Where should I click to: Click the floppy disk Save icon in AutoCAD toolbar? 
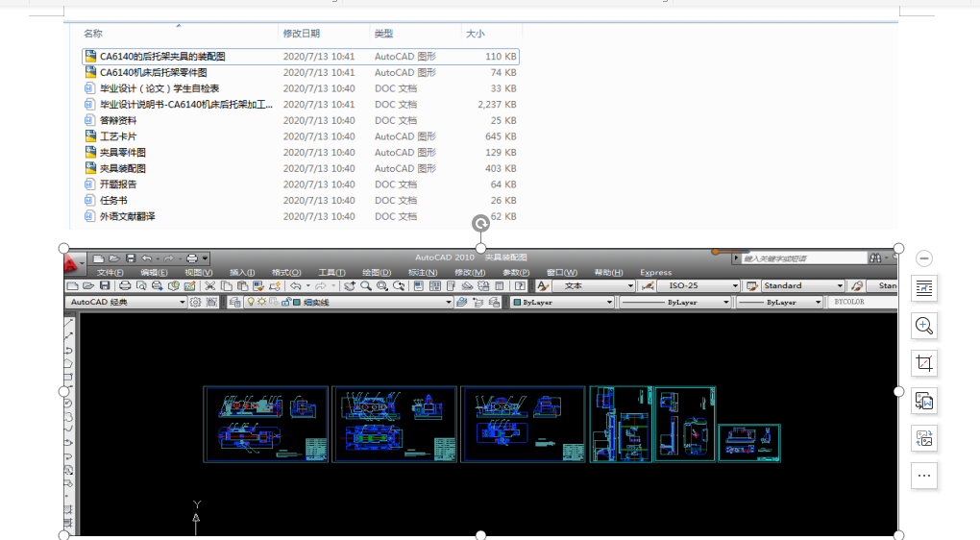pos(105,285)
